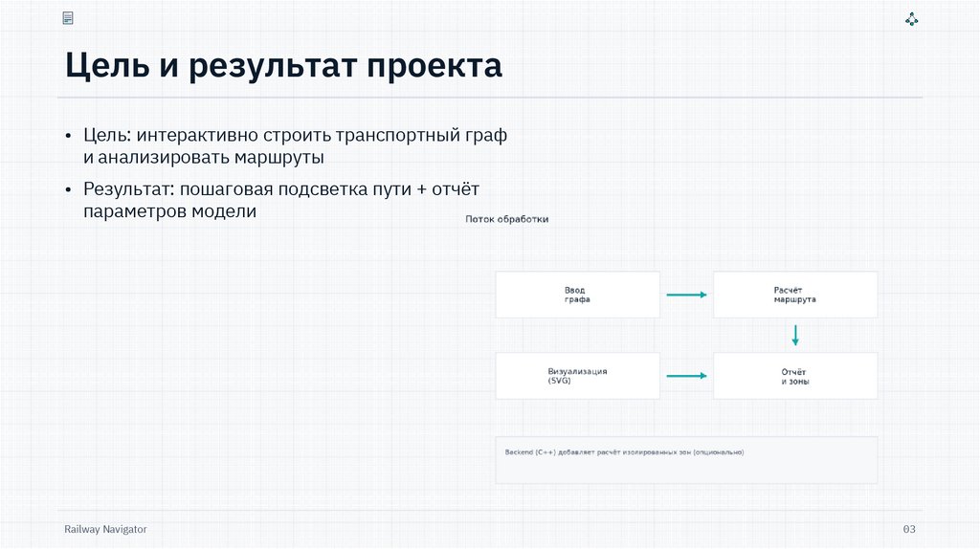This screenshot has width=980, height=549.
Task: Click the 'Визуализация (SVG)' flow box
Action: (x=577, y=376)
